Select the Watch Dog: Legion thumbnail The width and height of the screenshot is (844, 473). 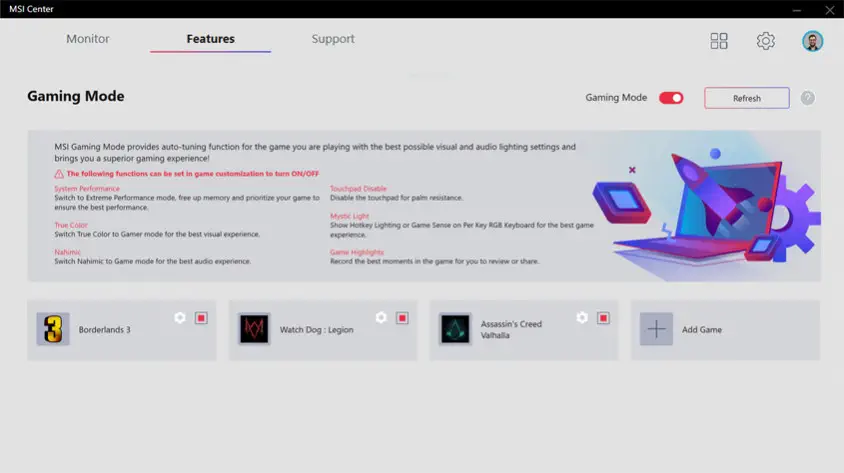[x=254, y=330]
